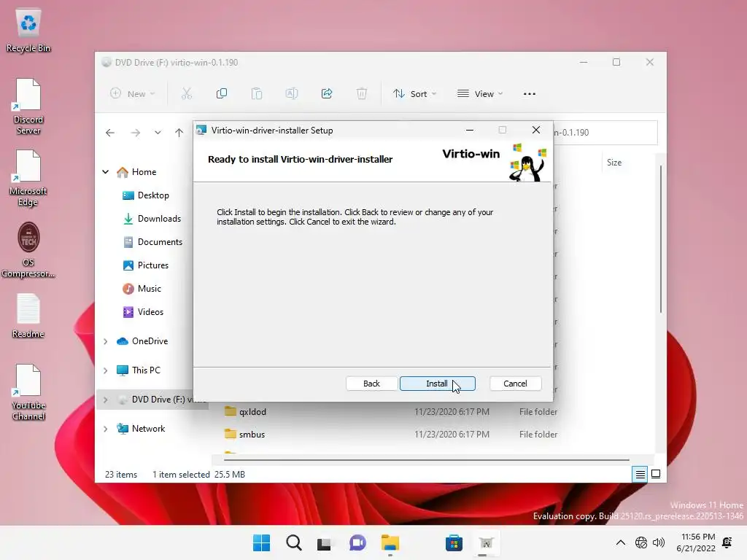Screen dimensions: 747x560
Task: Click the Cut scissors icon
Action: click(x=187, y=94)
